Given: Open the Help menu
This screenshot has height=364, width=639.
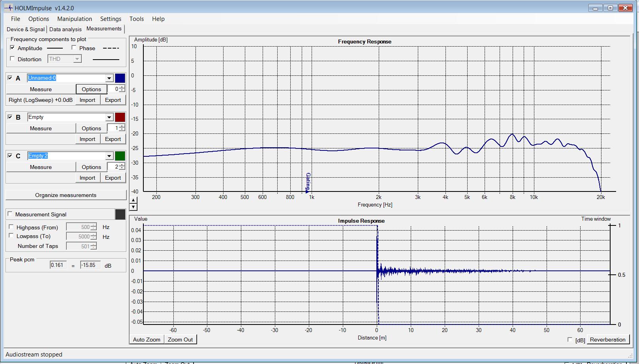Looking at the screenshot, I should pos(158,19).
